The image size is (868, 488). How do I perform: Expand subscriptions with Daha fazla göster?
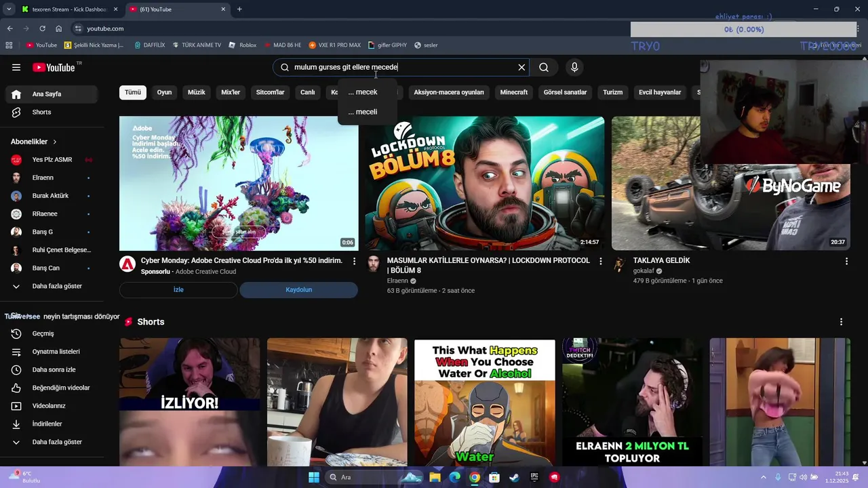[52, 286]
